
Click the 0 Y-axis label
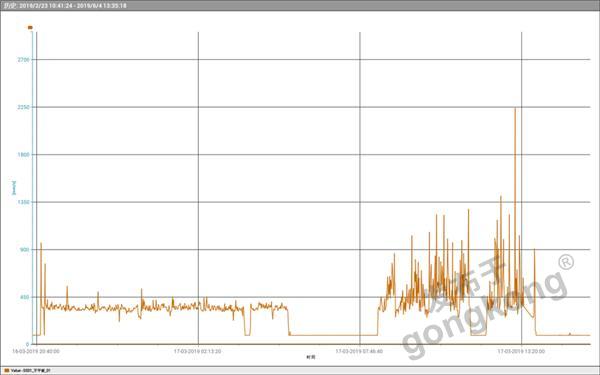(28, 344)
